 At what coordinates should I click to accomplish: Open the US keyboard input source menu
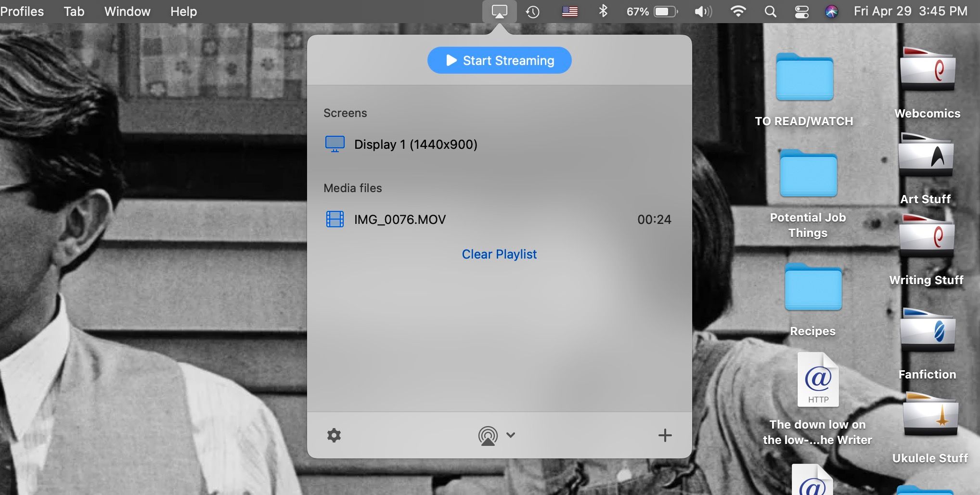(x=569, y=11)
